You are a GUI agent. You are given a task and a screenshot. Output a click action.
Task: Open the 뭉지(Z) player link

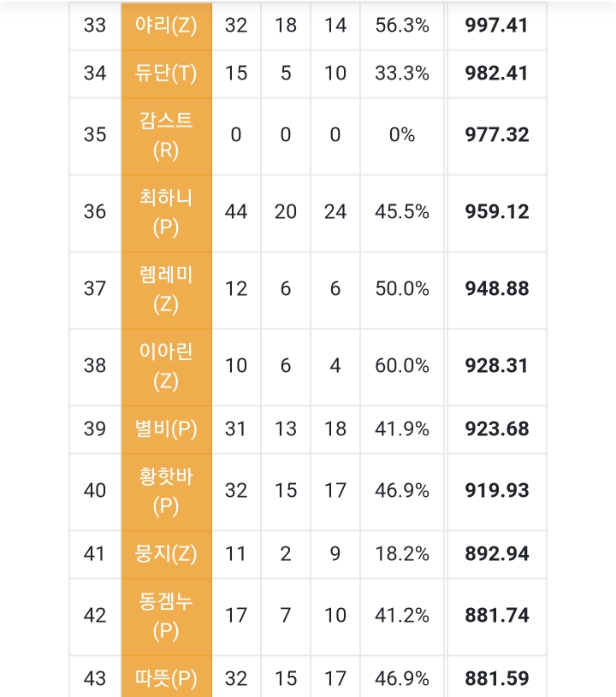click(166, 554)
